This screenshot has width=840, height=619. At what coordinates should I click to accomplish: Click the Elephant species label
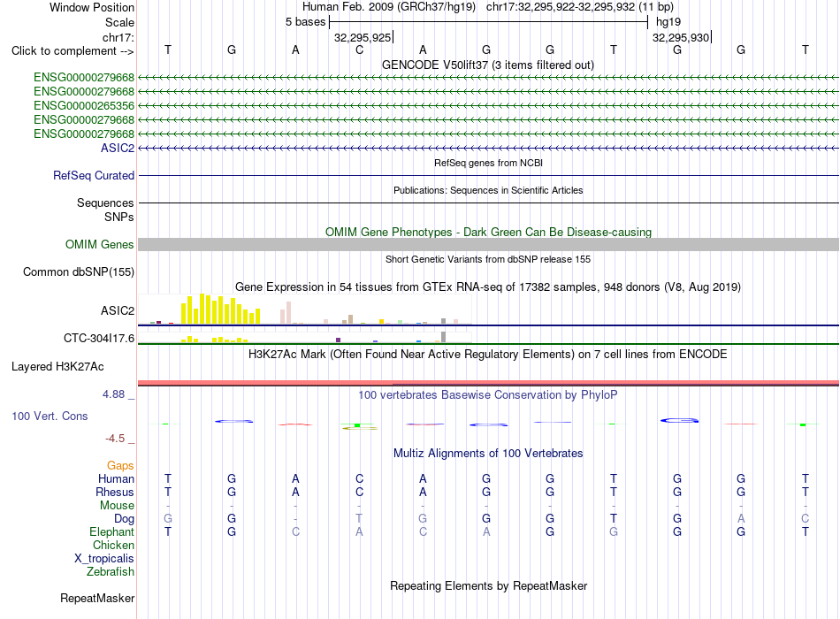pos(111,531)
